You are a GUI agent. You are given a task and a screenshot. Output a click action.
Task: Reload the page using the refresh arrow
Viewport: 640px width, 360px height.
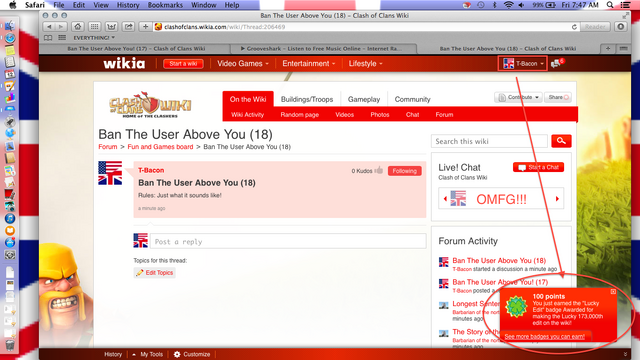coord(574,27)
